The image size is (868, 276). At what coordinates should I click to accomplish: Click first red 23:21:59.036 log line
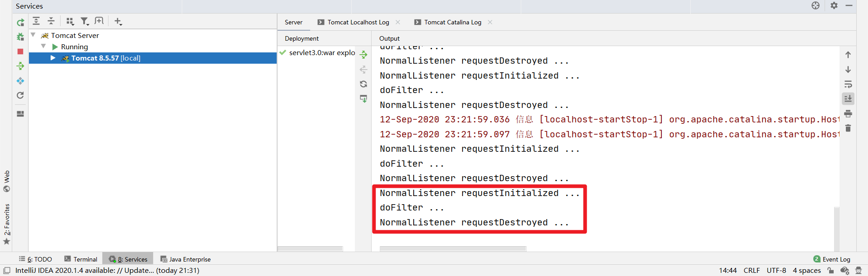609,120
